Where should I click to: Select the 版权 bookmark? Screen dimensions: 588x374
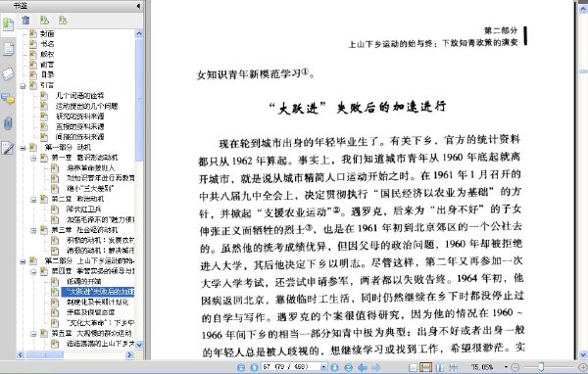click(x=47, y=55)
